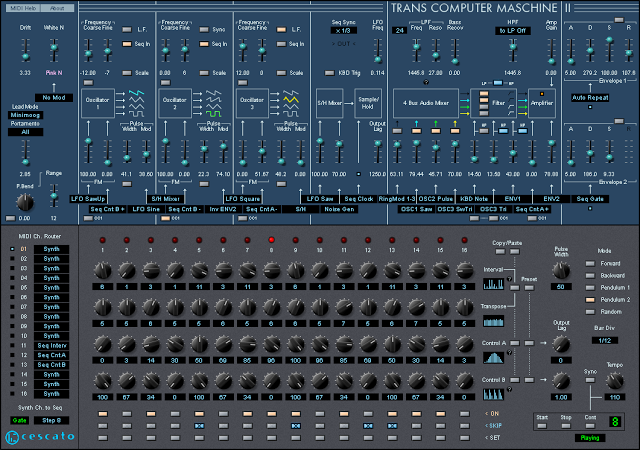Image resolution: width=640 pixels, height=450 pixels.
Task: Open the Transpose pattern preview display
Action: click(493, 321)
